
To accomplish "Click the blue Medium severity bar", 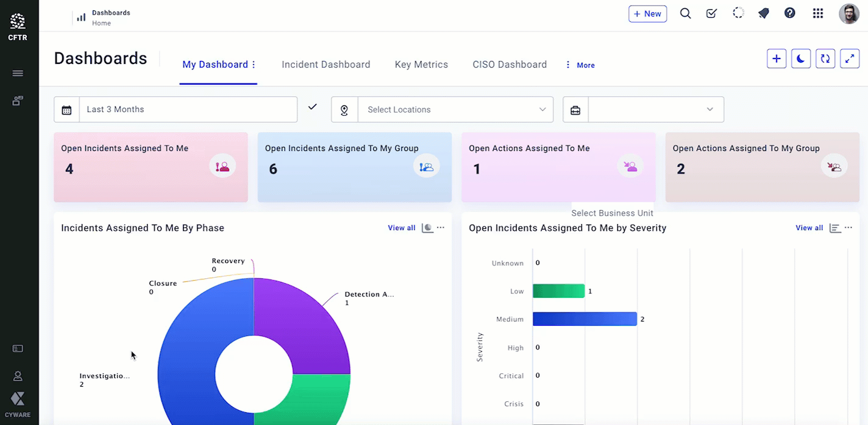I will point(584,319).
